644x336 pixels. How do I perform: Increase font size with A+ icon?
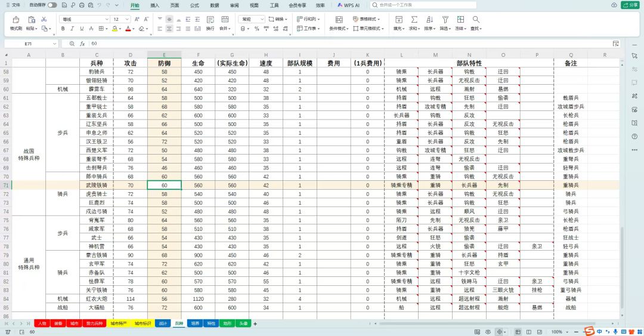coord(137,19)
